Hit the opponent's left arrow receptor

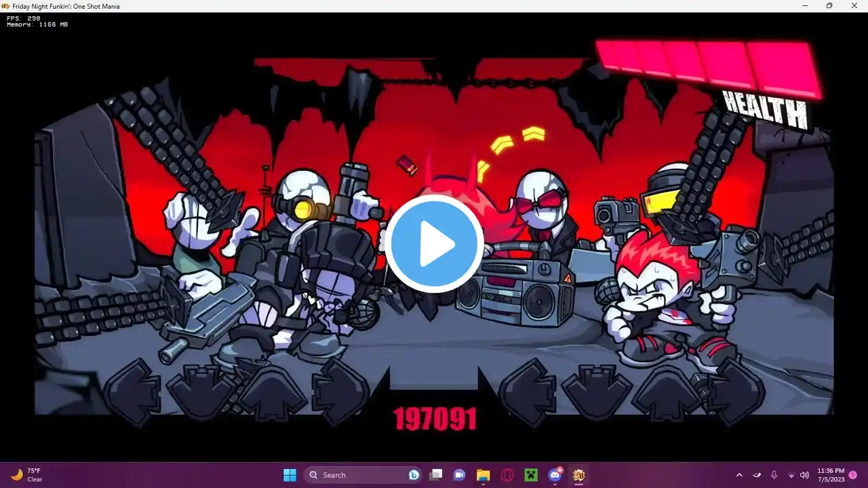132,392
